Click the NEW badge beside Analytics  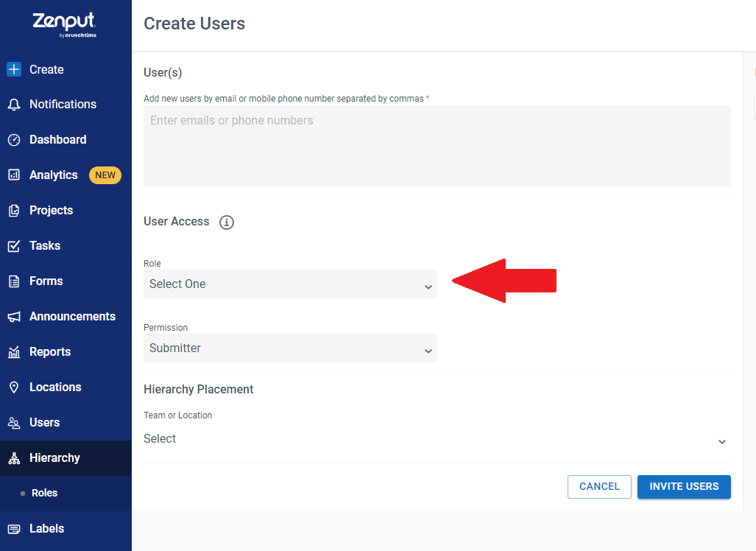point(105,175)
